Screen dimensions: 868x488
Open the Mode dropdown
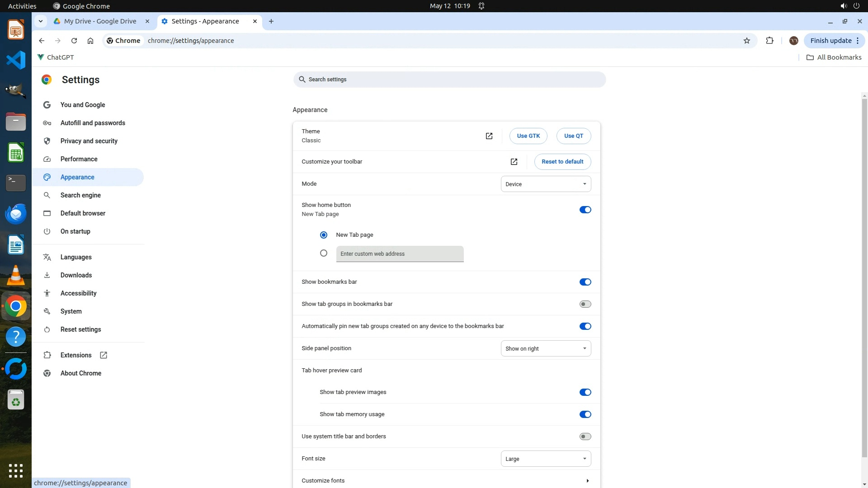pyautogui.click(x=546, y=184)
